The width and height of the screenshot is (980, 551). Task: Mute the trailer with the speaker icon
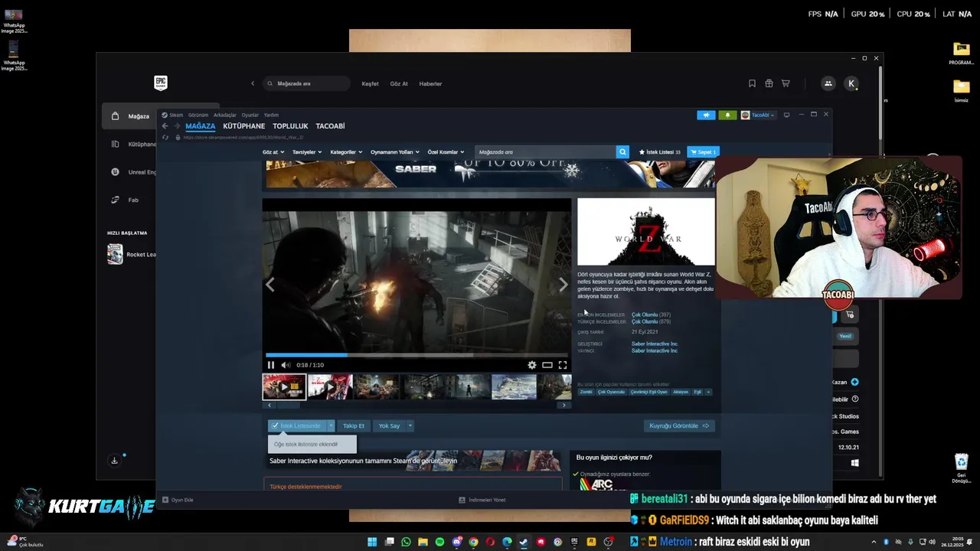click(x=285, y=365)
